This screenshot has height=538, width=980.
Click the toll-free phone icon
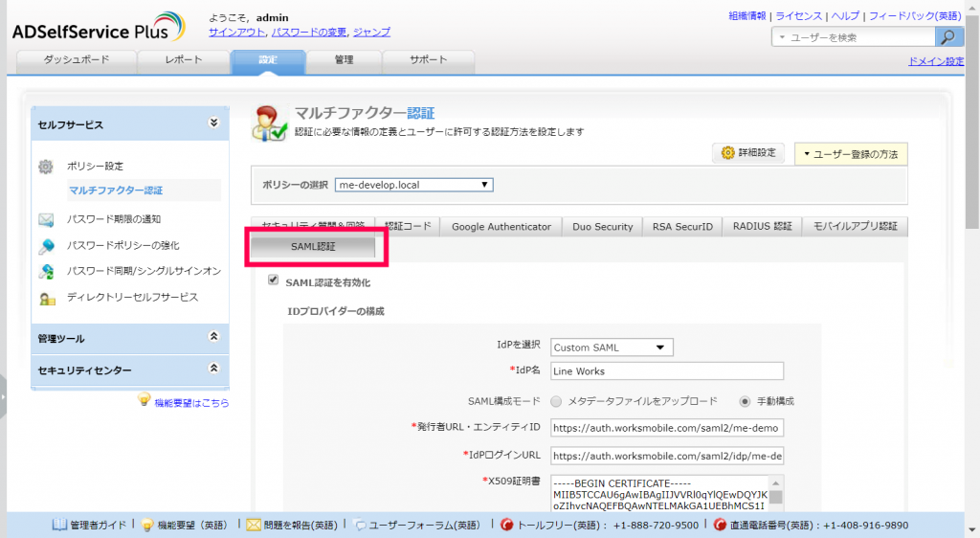point(506,525)
